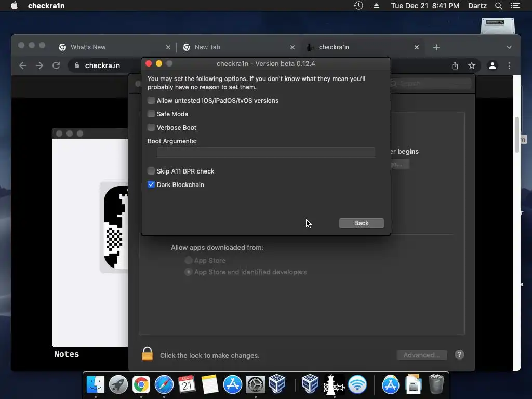The width and height of the screenshot is (532, 399).
Task: Enable Allow untested iOS/iPadOS/tvOS versions checkbox
Action: [x=151, y=100]
